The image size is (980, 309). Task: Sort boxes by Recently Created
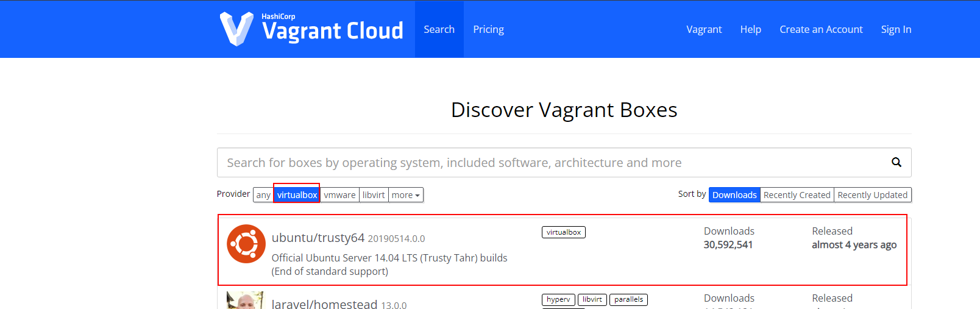797,195
